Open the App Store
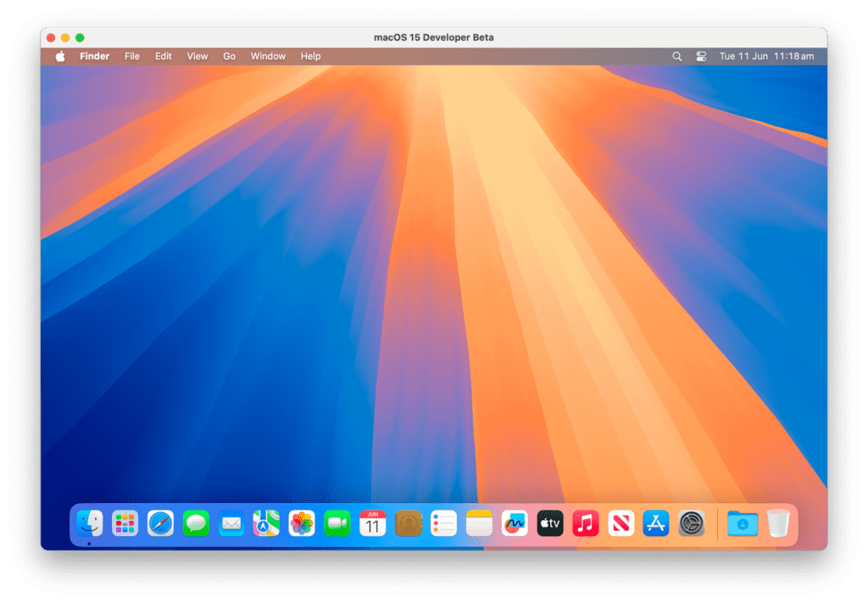Screen dimensions: 868x604 coord(657,523)
